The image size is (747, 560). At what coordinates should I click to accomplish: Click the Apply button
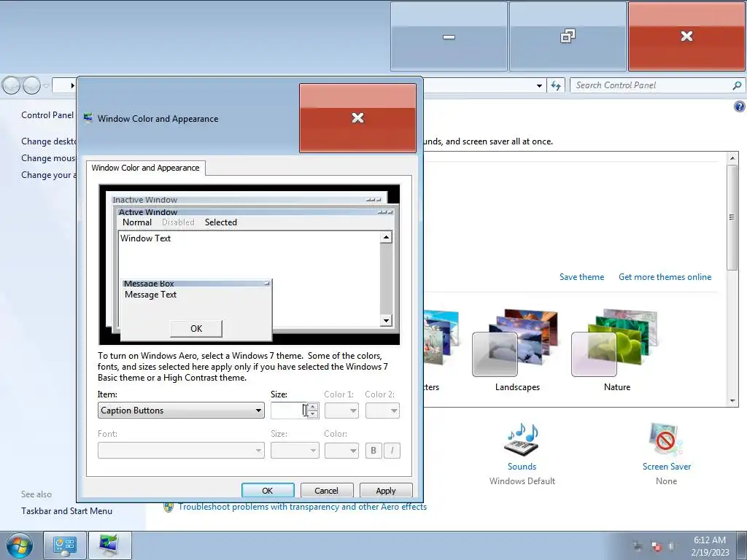pos(386,491)
